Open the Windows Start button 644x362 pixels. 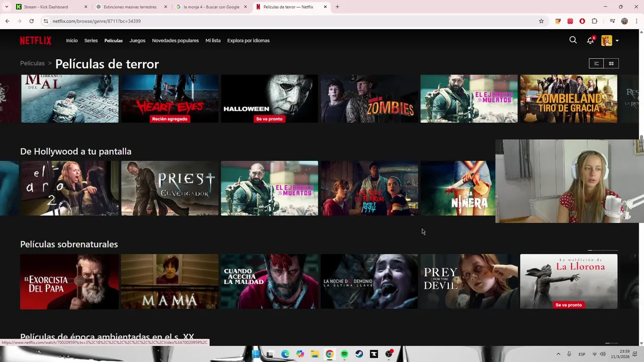(x=256, y=354)
